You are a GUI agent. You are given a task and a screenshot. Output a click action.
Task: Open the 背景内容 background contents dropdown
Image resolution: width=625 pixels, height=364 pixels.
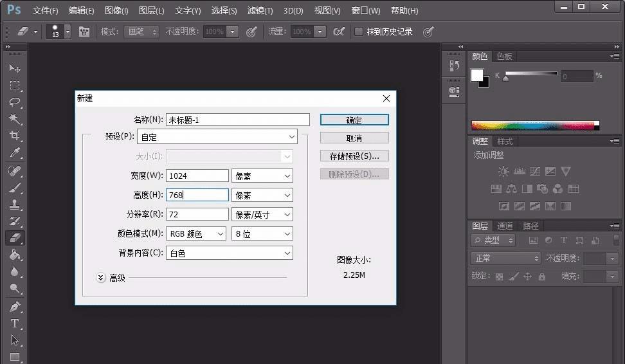230,253
